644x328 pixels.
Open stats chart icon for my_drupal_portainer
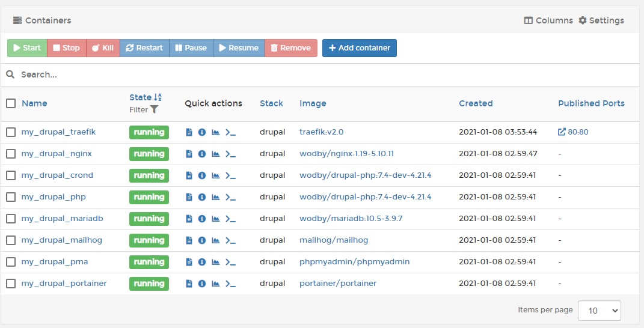click(x=216, y=284)
